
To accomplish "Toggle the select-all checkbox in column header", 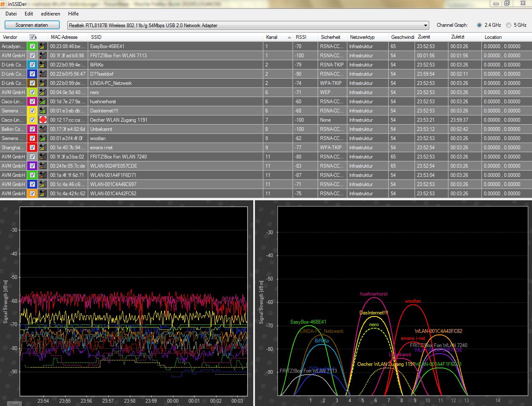I will click(33, 37).
